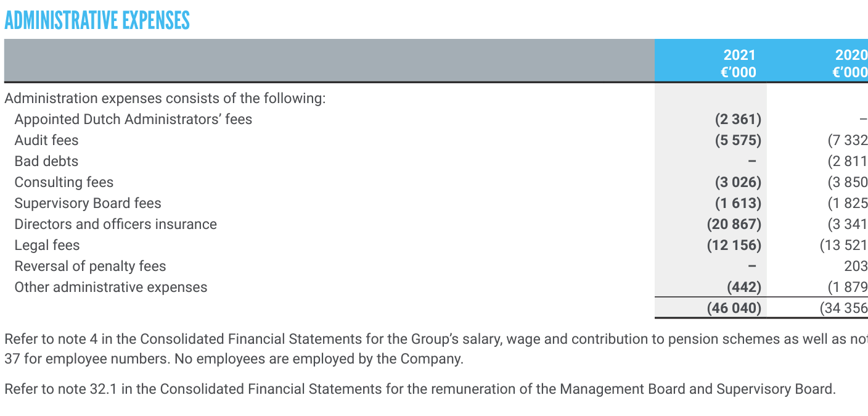Viewport: 868px width, 416px height.
Task: Click the 2021 Directors insurance value (20 867)
Action: pos(734,224)
